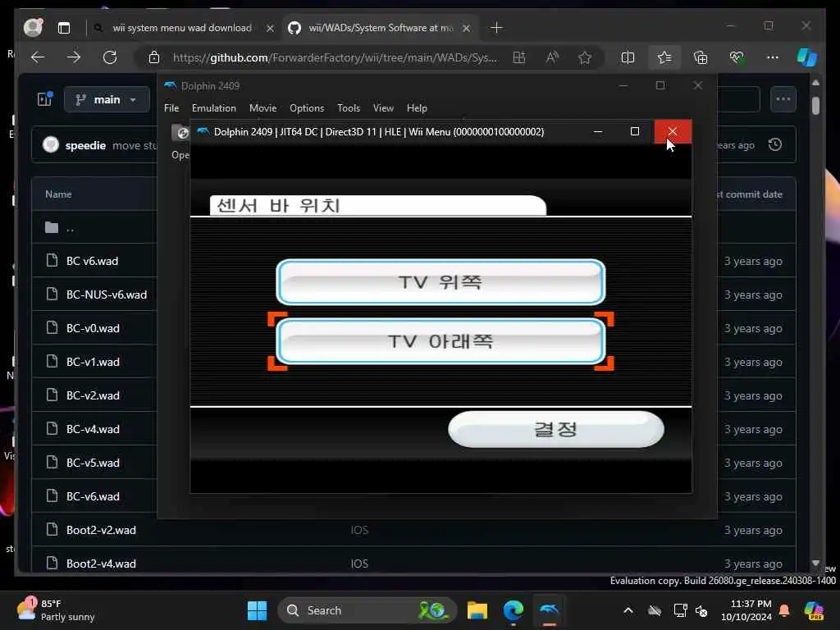The width and height of the screenshot is (840, 630).
Task: Open the Dolphin File menu
Action: (x=171, y=108)
